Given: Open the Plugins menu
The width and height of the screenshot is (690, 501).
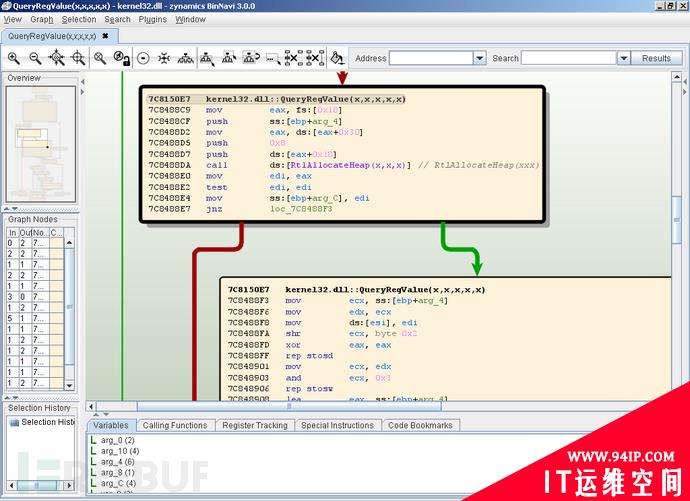Looking at the screenshot, I should coord(152,19).
